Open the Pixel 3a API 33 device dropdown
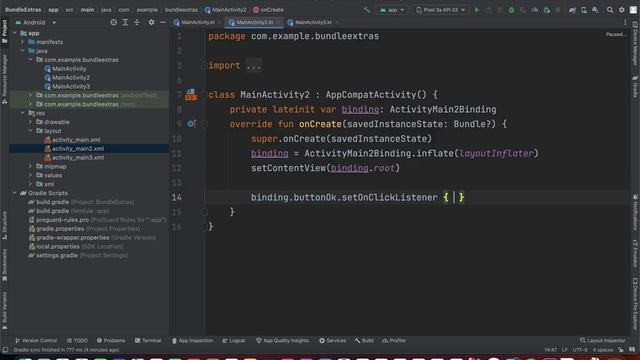 pos(440,10)
